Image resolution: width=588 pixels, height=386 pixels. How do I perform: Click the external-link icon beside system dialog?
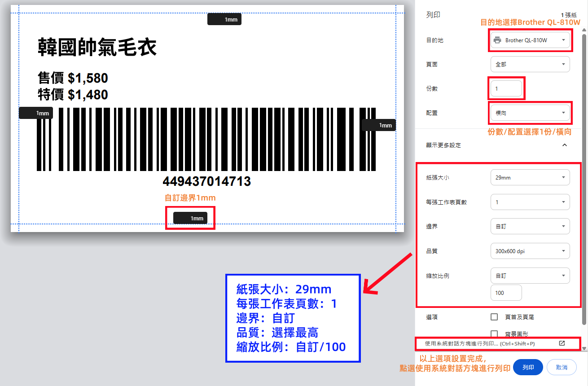pos(562,343)
